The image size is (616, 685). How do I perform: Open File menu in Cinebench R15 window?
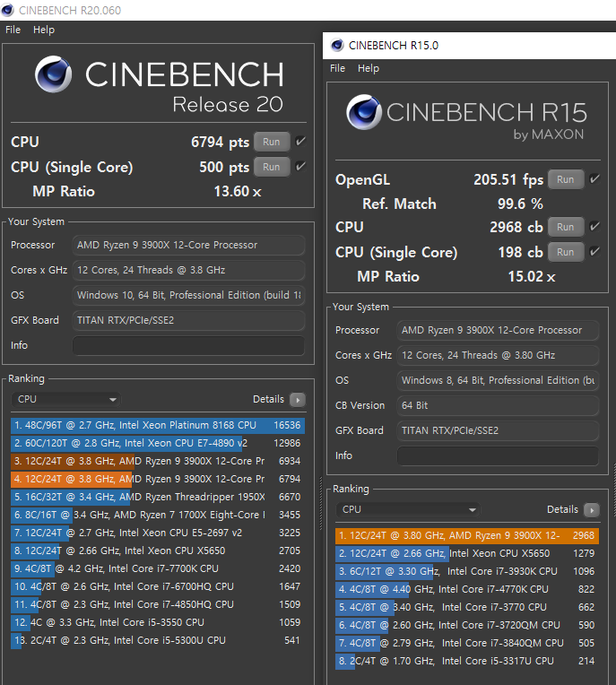[x=337, y=68]
